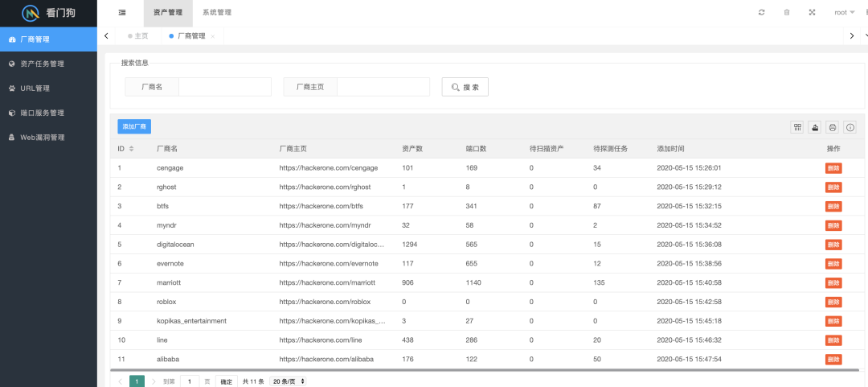Select the 厂商管理 page tab
Image resolution: width=868 pixels, height=387 pixels.
(187, 36)
